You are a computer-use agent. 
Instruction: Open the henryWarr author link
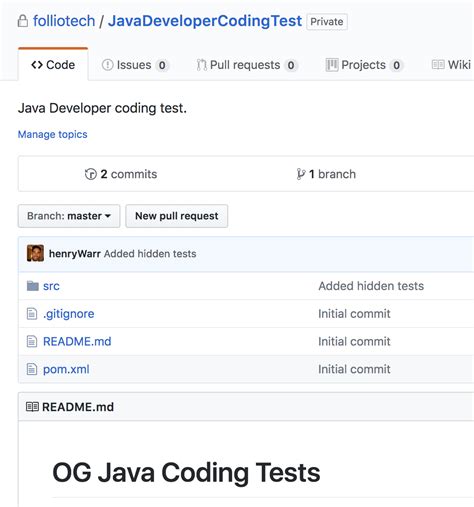[75, 254]
